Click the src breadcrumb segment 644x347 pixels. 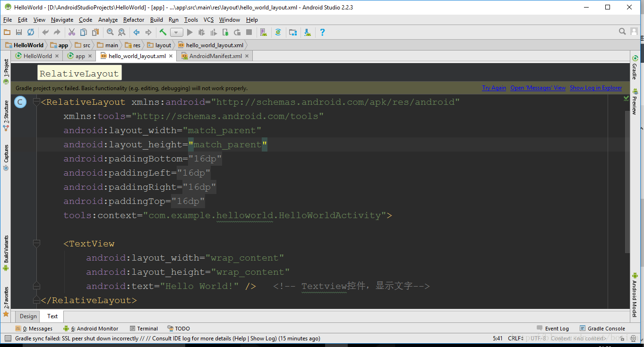83,45
